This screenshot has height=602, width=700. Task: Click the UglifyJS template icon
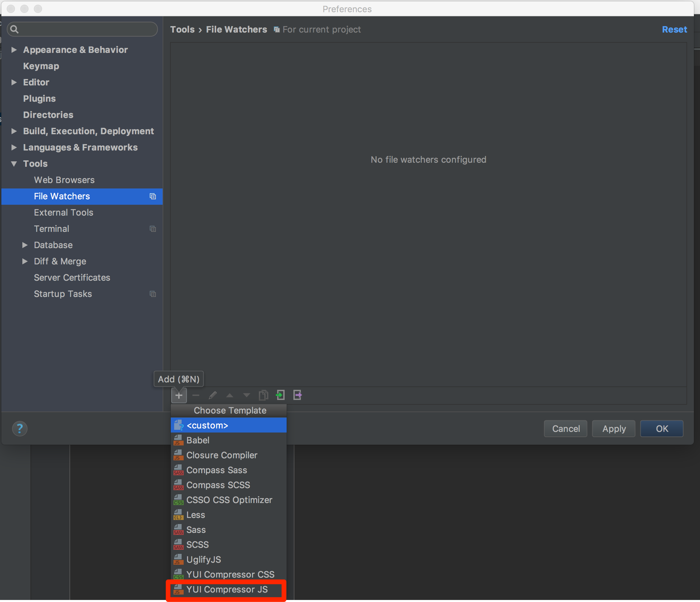(x=179, y=559)
